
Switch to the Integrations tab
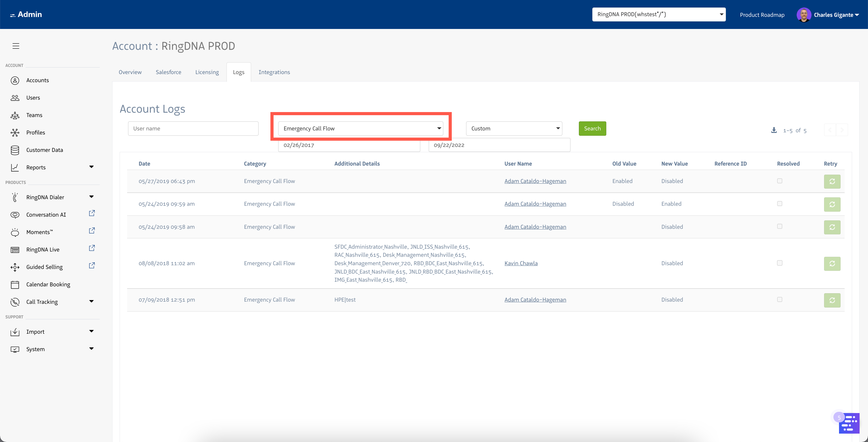(274, 72)
